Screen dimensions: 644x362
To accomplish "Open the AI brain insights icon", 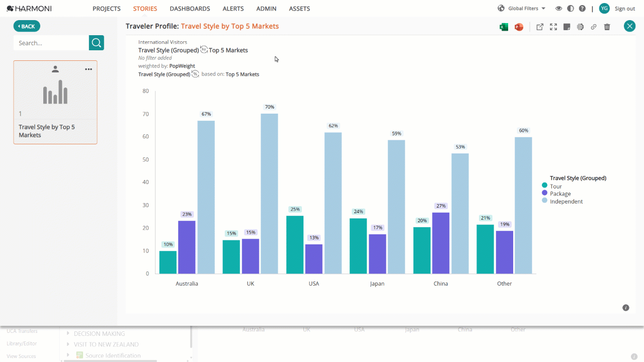I will point(580,27).
